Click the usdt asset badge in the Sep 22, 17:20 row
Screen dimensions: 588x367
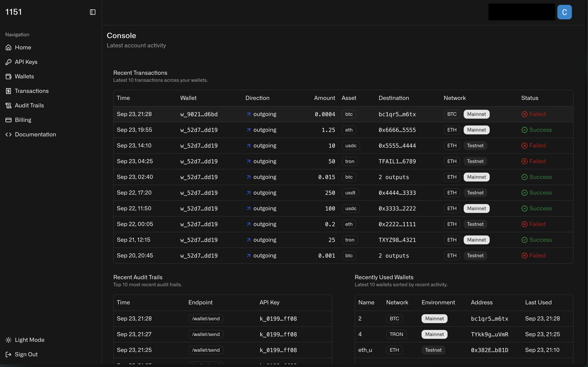pos(350,193)
